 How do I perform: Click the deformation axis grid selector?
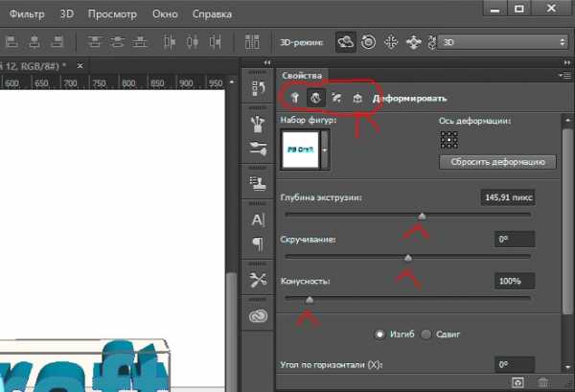448,139
